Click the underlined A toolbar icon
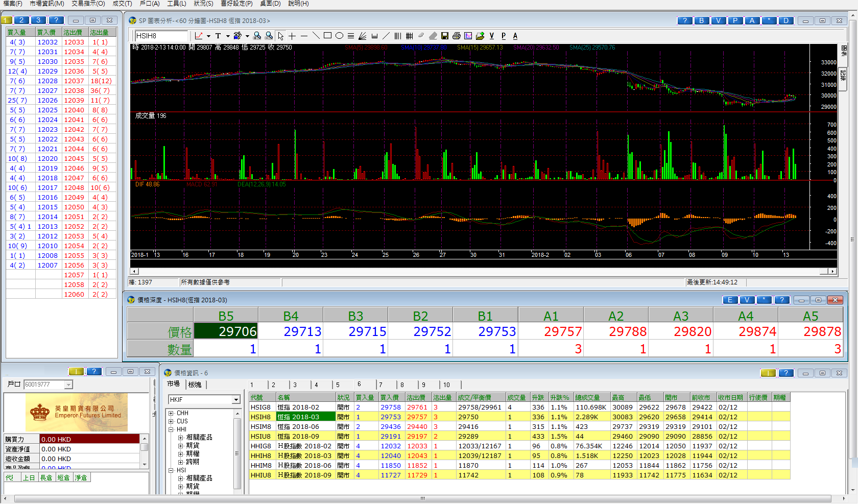The width and height of the screenshot is (858, 504). [515, 36]
